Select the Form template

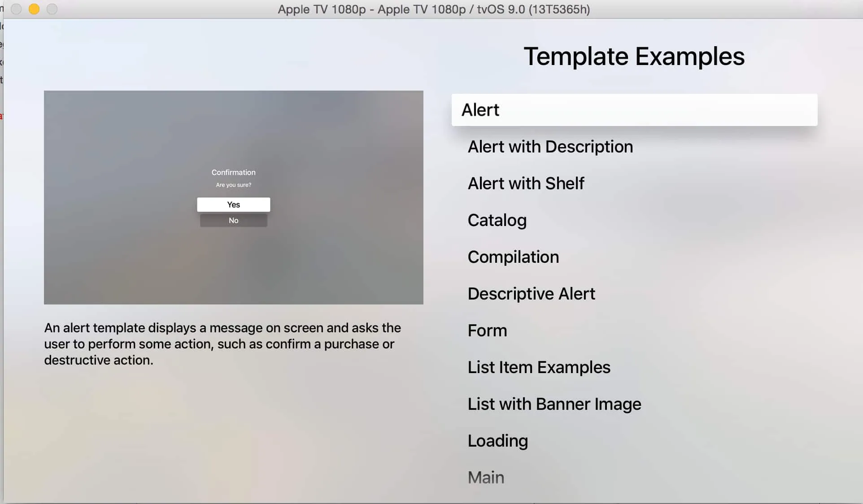[487, 330]
